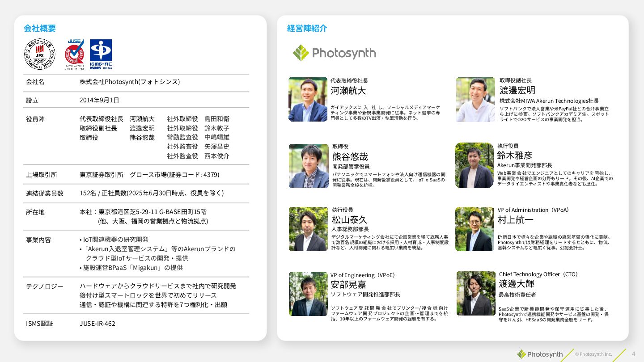Click the headquarters address G-BASE田町15階
The width and height of the screenshot is (644, 362).
tap(183, 211)
